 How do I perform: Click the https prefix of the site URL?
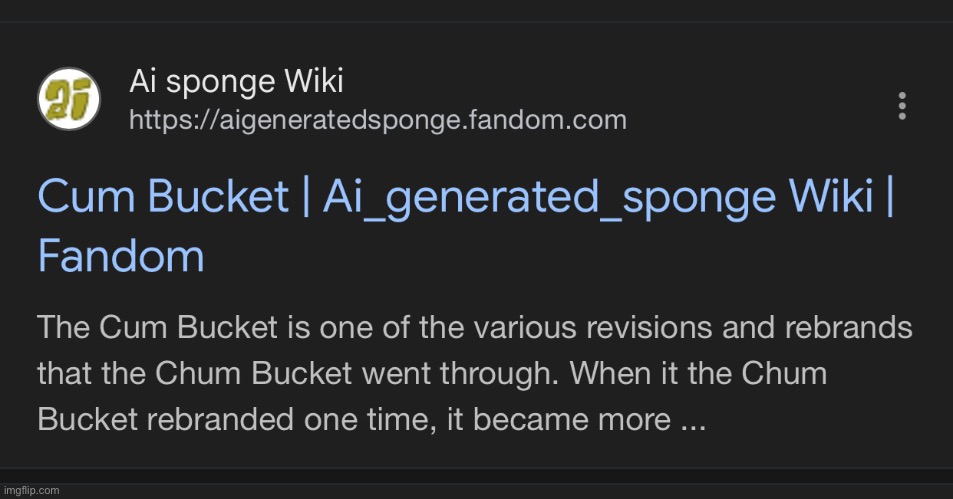(173, 120)
